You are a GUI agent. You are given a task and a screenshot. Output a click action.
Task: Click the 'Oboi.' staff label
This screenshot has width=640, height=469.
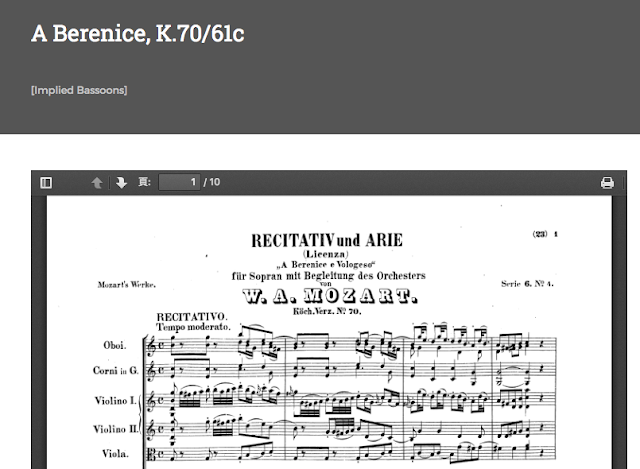115,345
